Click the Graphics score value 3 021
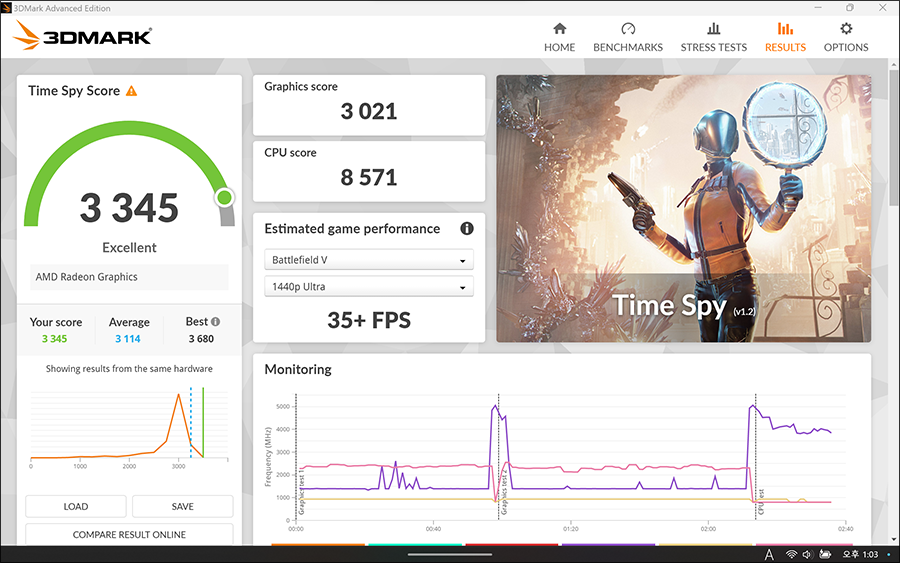Image resolution: width=900 pixels, height=563 pixels. click(x=368, y=111)
